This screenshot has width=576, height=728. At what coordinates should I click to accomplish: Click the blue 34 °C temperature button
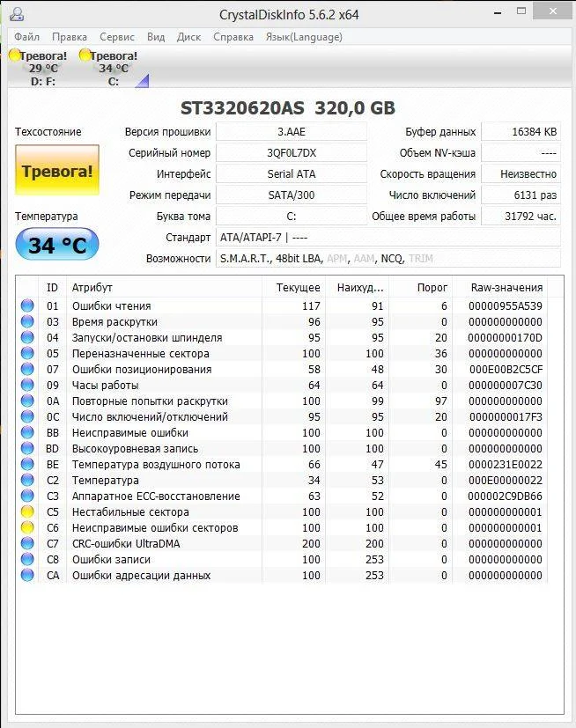pyautogui.click(x=57, y=244)
